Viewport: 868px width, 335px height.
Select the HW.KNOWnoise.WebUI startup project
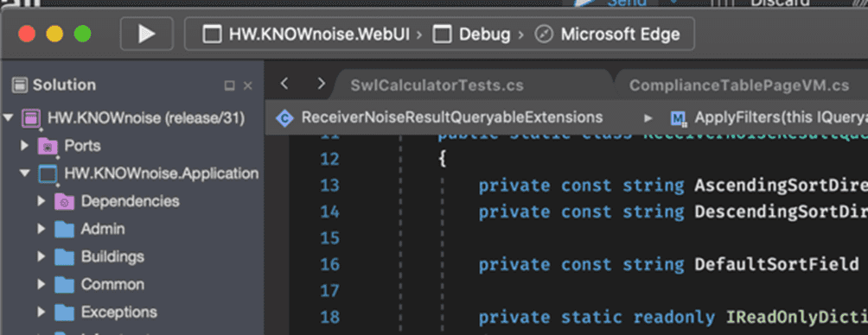(306, 35)
